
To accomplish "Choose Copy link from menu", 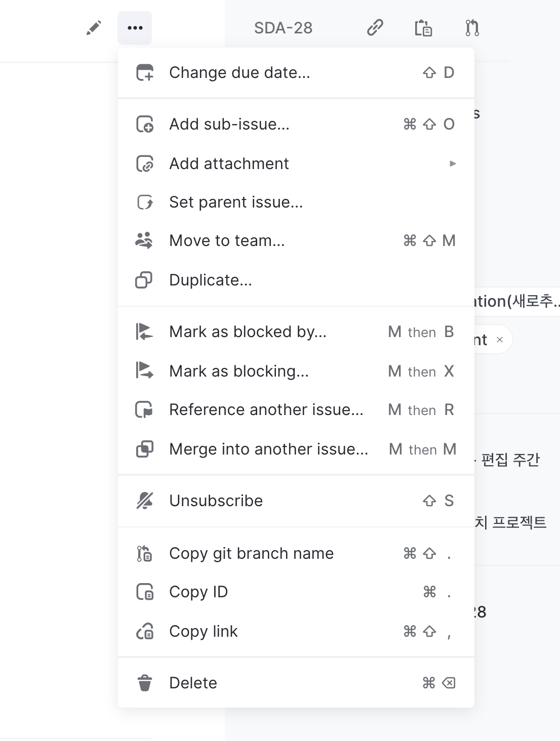I will point(203,632).
